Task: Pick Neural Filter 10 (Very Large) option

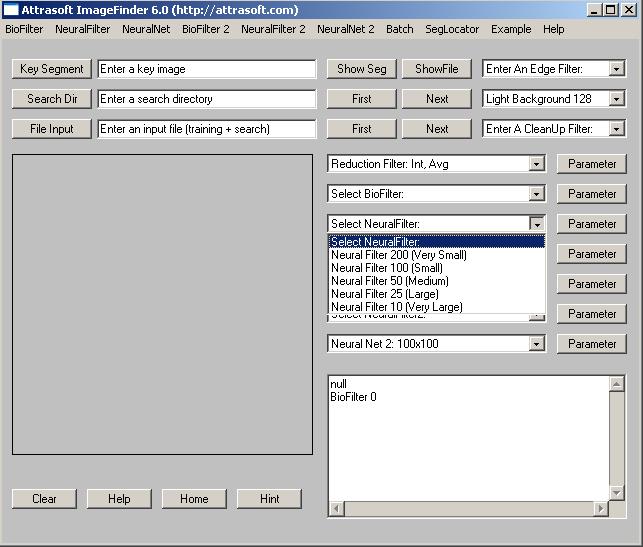Action: [397, 307]
